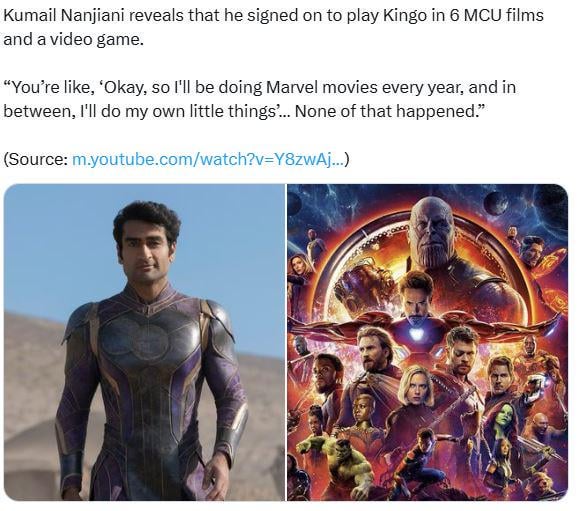Open the m.youtube.com source link
Screen dimensions: 579x511
click(x=208, y=160)
